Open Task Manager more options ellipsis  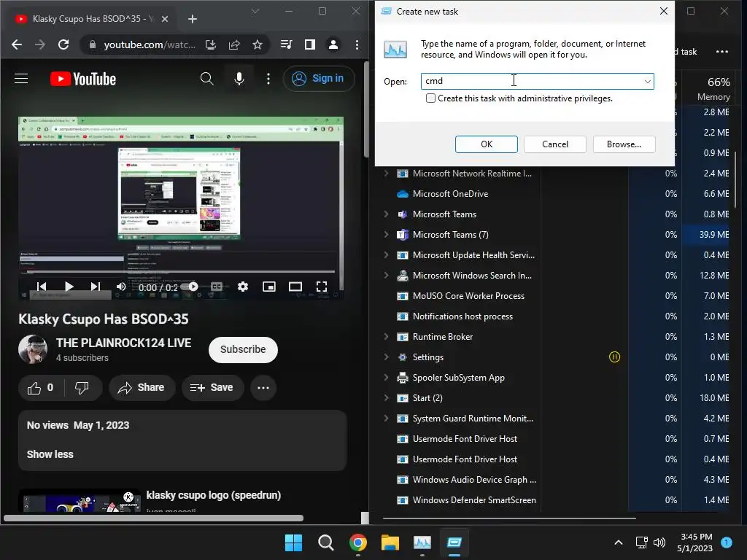(x=722, y=52)
